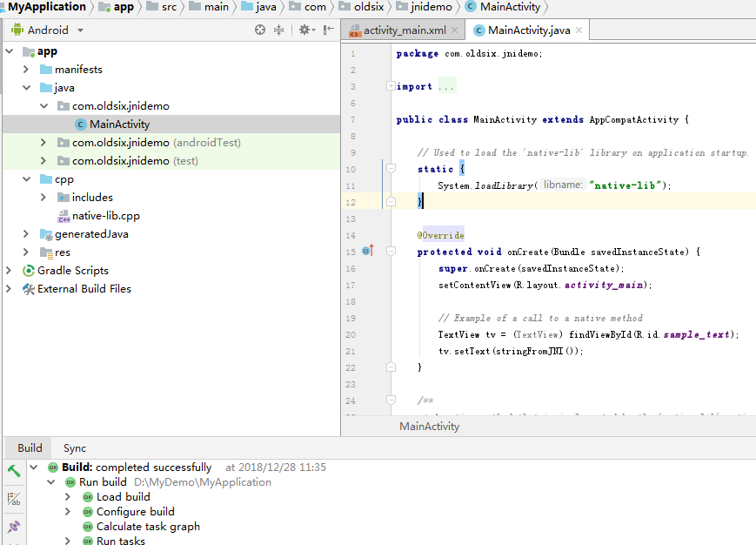The width and height of the screenshot is (756, 545).
Task: Click the build hammer icon in Build panel
Action: click(x=14, y=471)
